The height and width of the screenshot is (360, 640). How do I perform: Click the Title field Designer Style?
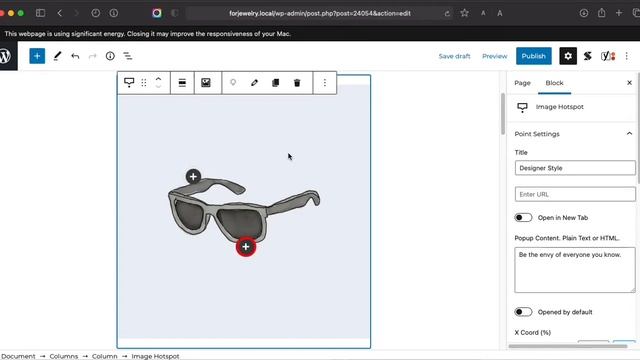575,168
